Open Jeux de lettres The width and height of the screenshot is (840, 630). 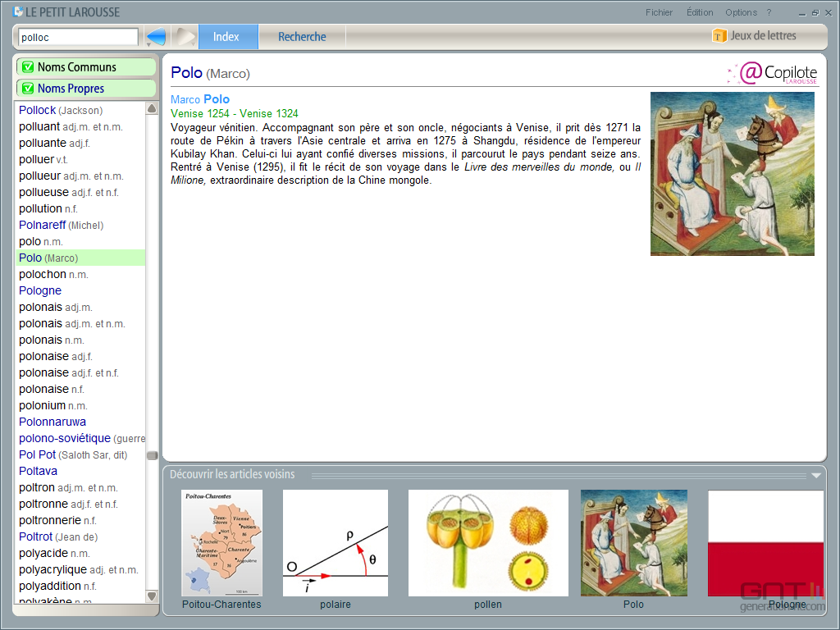point(755,36)
